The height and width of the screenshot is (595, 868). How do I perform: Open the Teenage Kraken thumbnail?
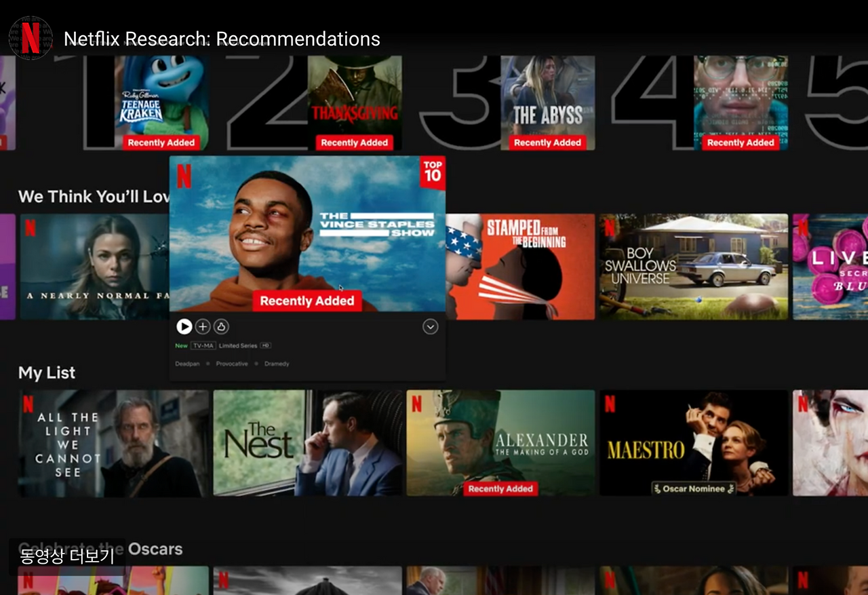pyautogui.click(x=161, y=102)
